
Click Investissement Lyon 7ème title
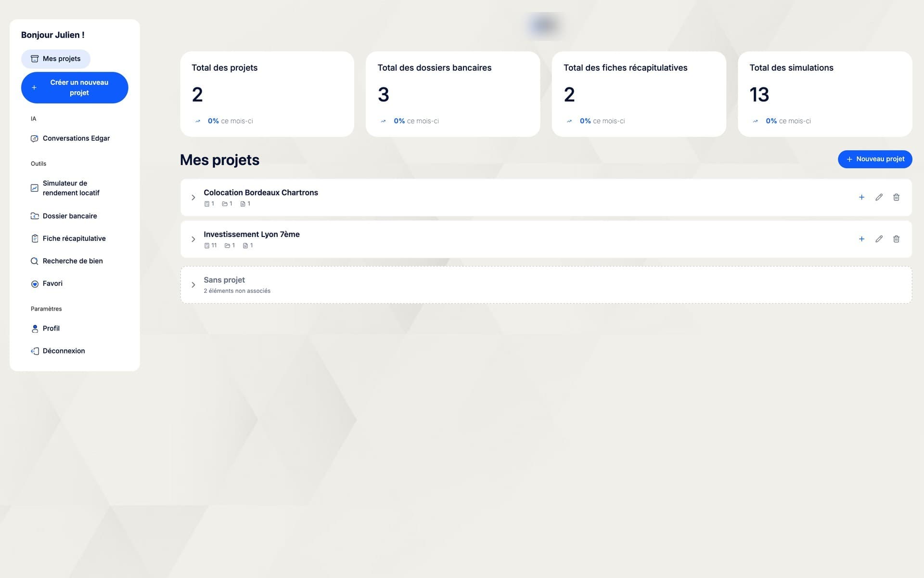click(x=252, y=235)
